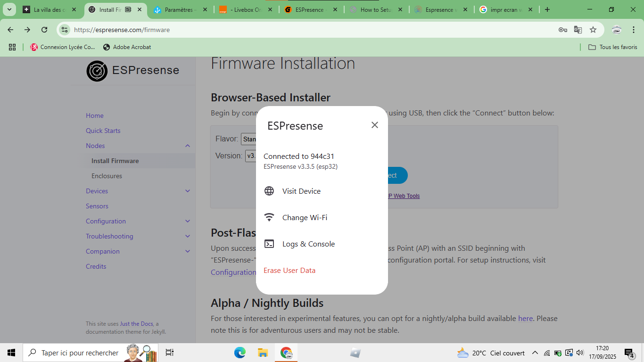Open the network tray icon
644x362 pixels.
pos(547,353)
